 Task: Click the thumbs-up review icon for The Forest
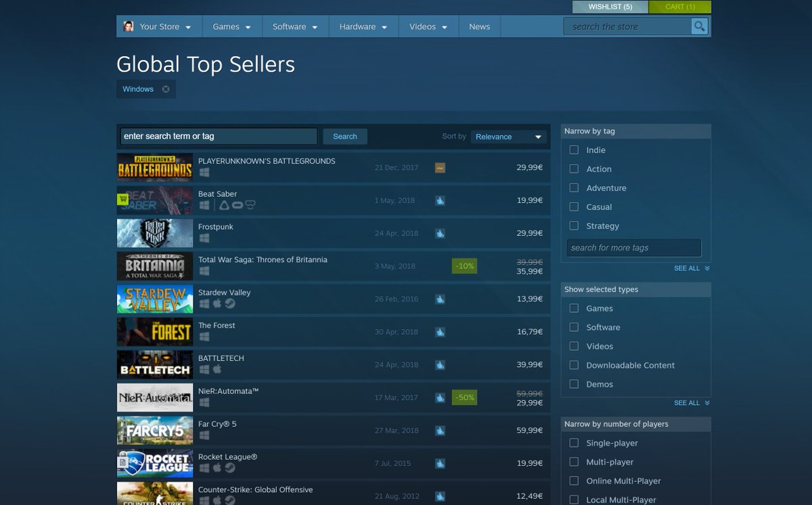[440, 332]
